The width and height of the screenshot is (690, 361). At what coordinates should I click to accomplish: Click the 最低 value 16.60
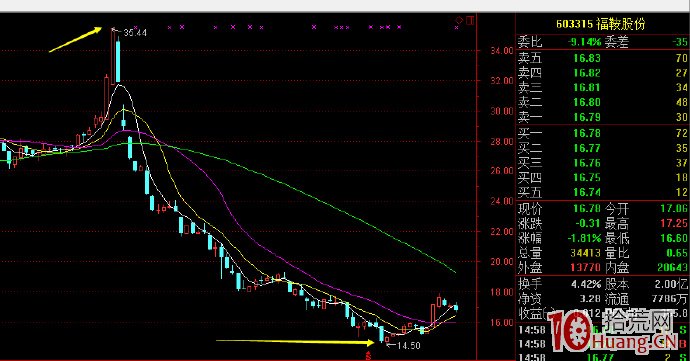point(674,238)
